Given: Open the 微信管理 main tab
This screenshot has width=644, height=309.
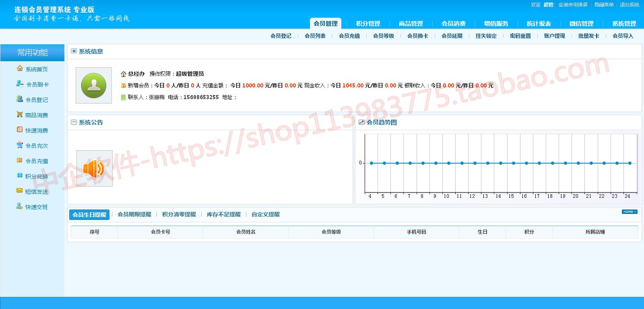Looking at the screenshot, I should (582, 23).
